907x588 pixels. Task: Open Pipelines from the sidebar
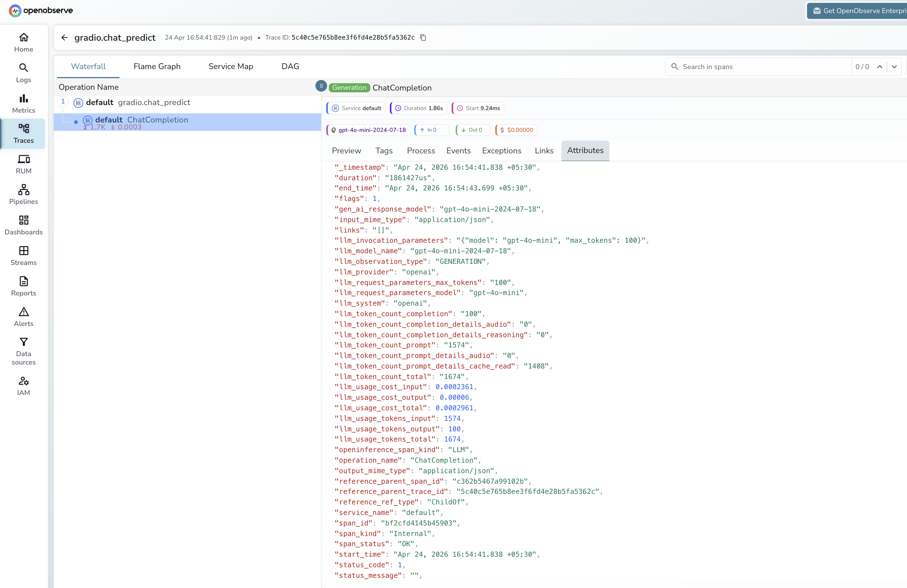coord(23,194)
